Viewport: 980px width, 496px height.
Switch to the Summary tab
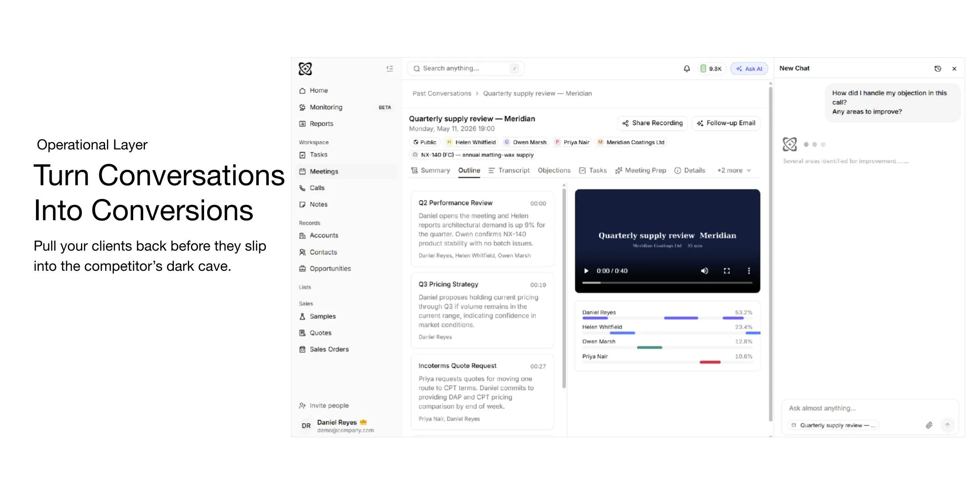[x=430, y=170]
